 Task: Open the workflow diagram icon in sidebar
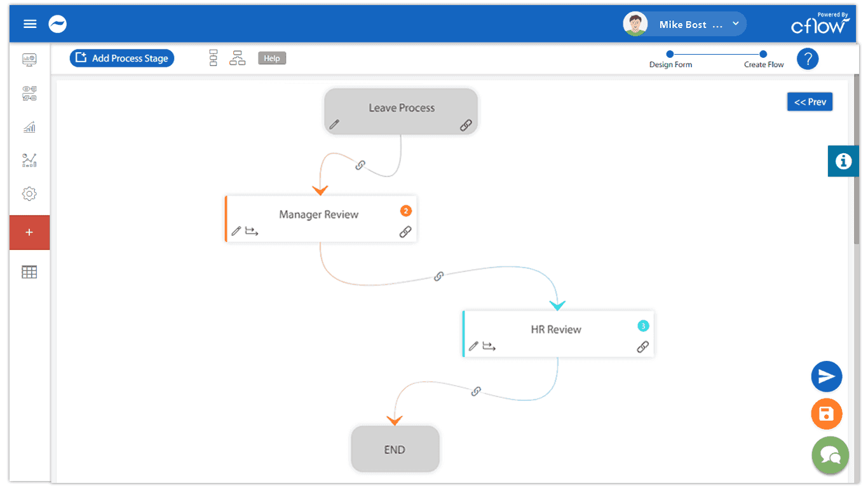pos(29,94)
